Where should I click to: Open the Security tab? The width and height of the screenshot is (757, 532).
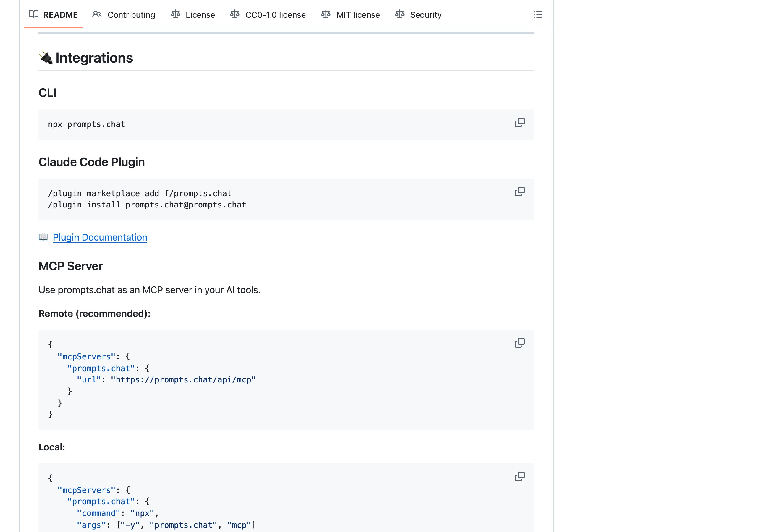pyautogui.click(x=418, y=14)
